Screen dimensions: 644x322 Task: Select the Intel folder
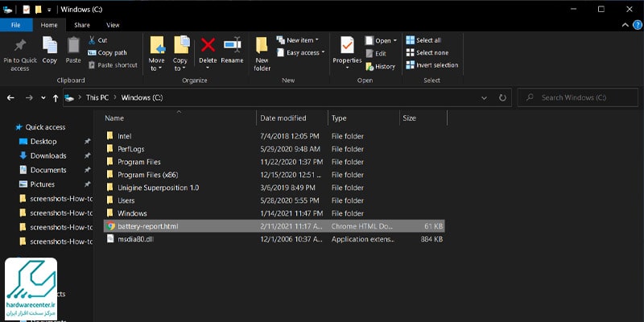[x=274, y=136]
